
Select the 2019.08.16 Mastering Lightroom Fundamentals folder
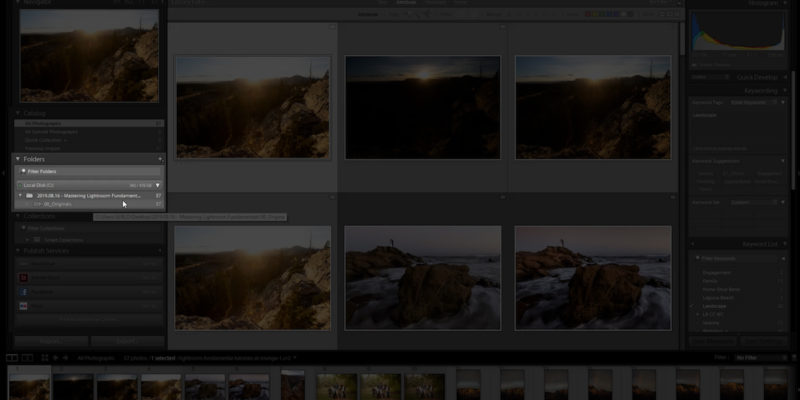89,195
